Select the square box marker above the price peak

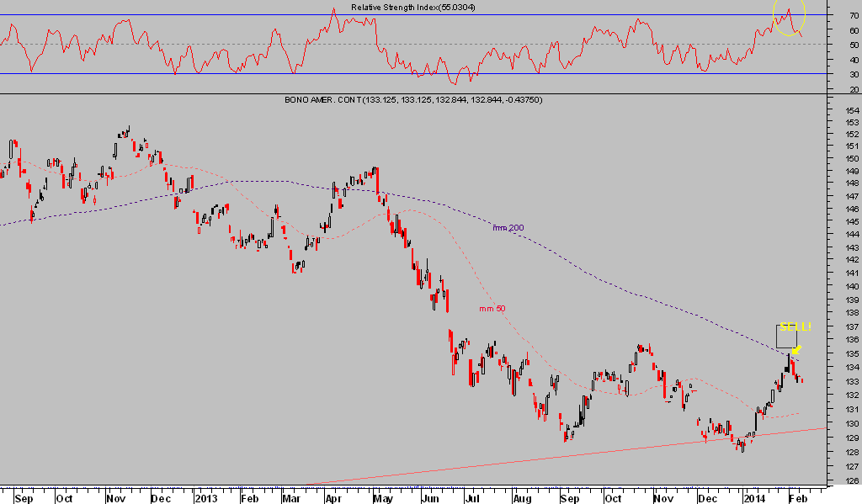click(x=785, y=337)
